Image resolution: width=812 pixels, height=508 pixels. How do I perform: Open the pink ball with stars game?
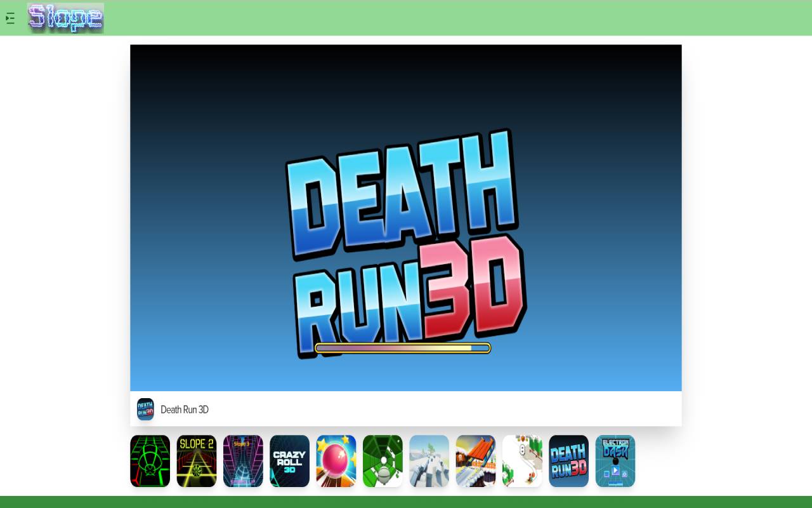336,461
